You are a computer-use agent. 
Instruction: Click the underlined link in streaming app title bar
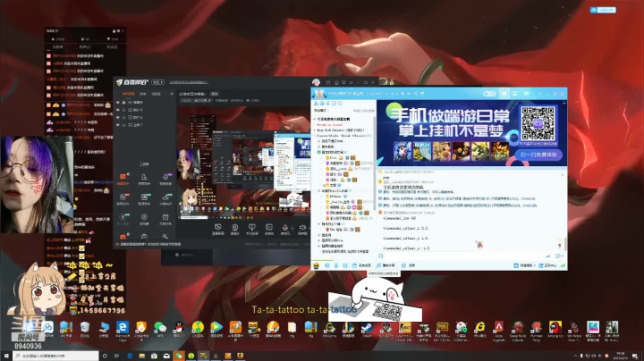[x=189, y=82]
